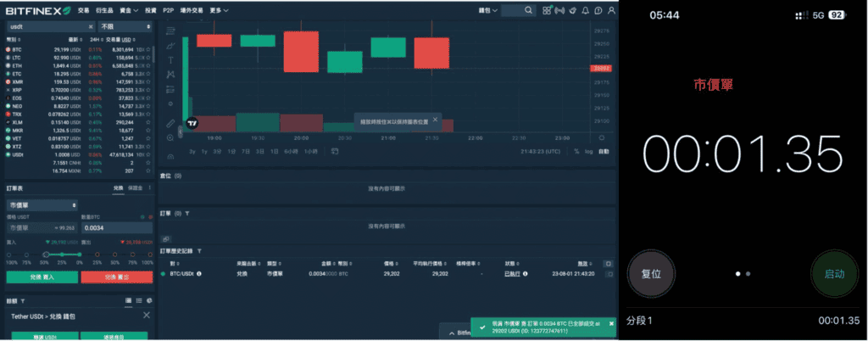Favorite the MKR ticker star
The height and width of the screenshot is (341, 868).
[x=147, y=130]
